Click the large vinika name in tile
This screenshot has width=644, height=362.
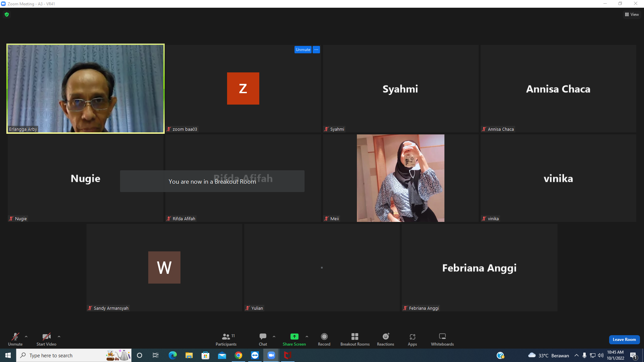click(x=558, y=178)
